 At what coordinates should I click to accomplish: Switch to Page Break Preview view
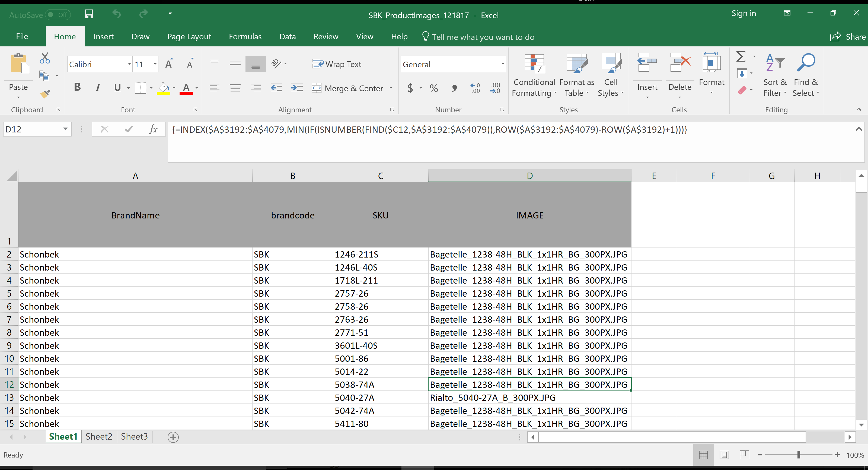(744, 455)
